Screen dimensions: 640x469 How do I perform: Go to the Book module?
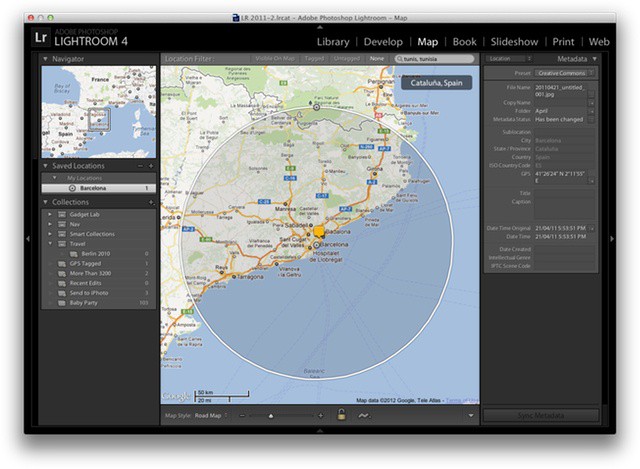pyautogui.click(x=464, y=42)
